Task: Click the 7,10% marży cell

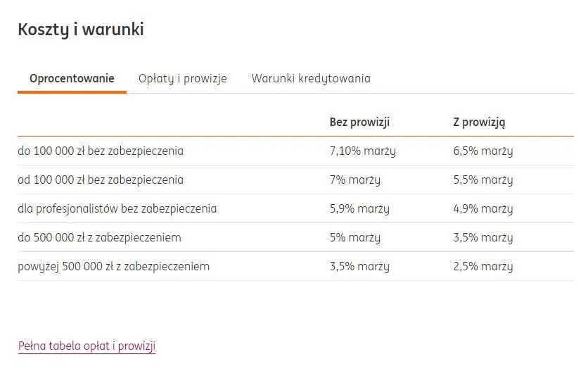Action: pyautogui.click(x=362, y=151)
